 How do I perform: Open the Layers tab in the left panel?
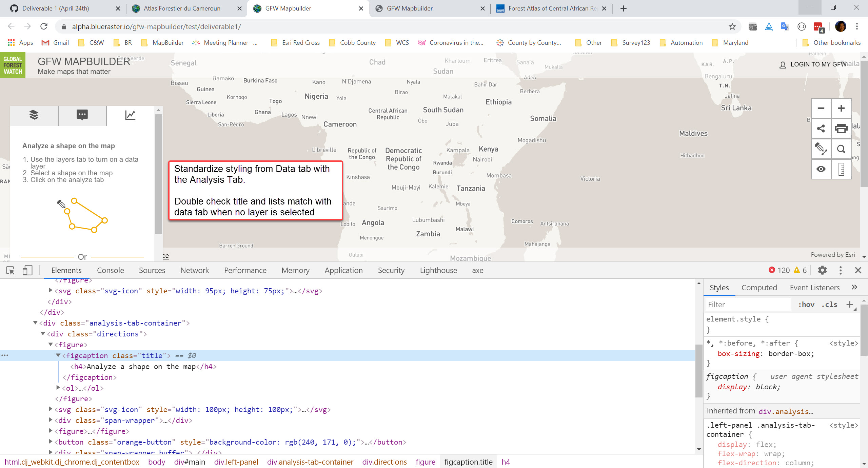pos(34,115)
